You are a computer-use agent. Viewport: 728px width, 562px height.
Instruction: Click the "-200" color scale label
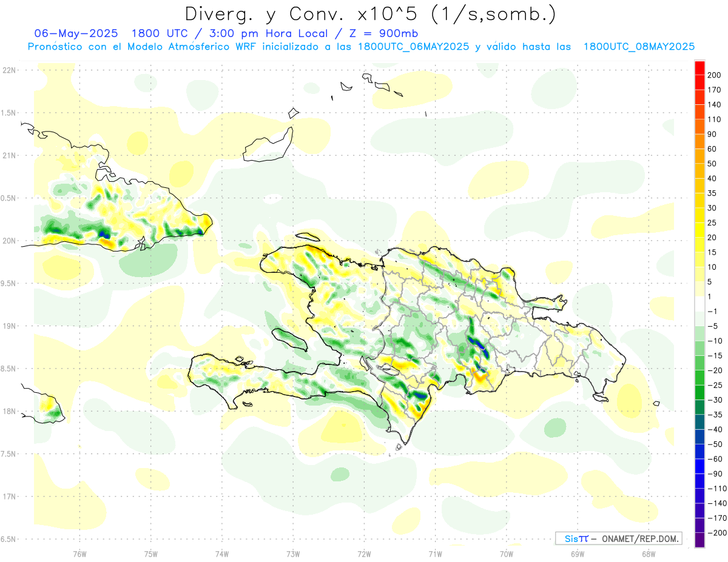pos(718,532)
